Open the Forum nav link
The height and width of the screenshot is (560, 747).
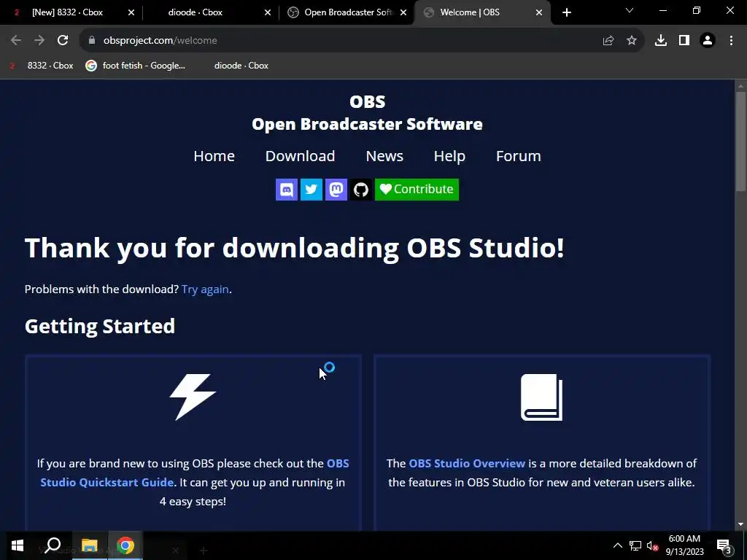click(519, 156)
